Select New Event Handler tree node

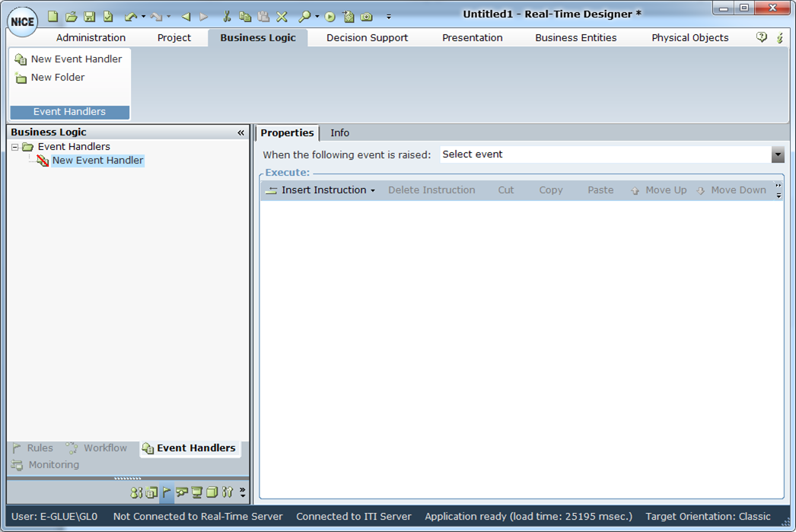(97, 161)
